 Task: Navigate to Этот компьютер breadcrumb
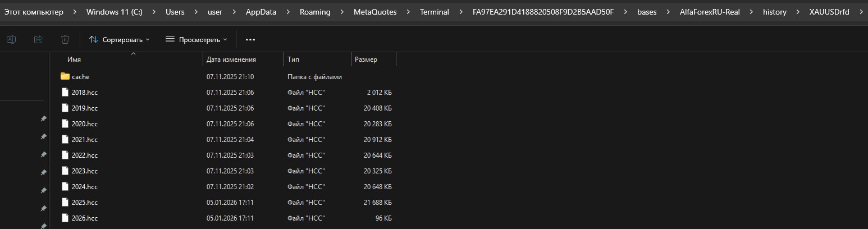pos(34,12)
